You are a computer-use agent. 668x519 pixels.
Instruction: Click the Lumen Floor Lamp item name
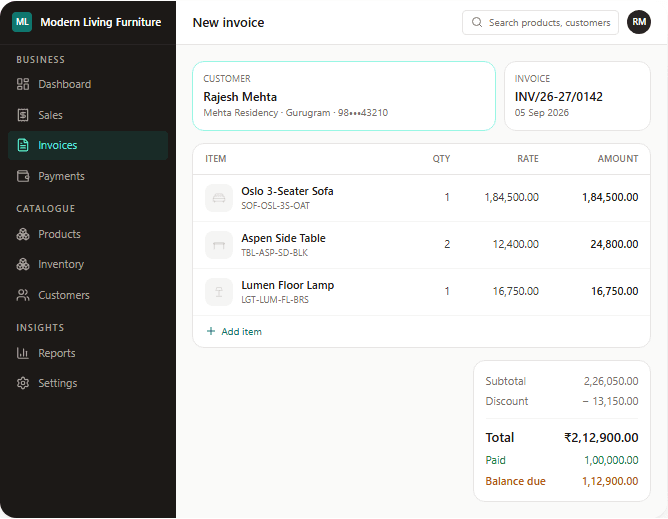[288, 285]
